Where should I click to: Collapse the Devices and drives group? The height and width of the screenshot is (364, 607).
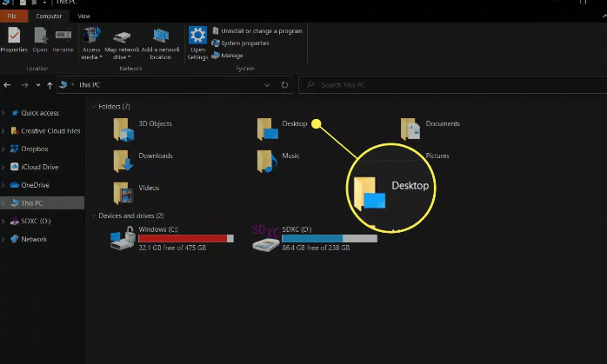(93, 215)
